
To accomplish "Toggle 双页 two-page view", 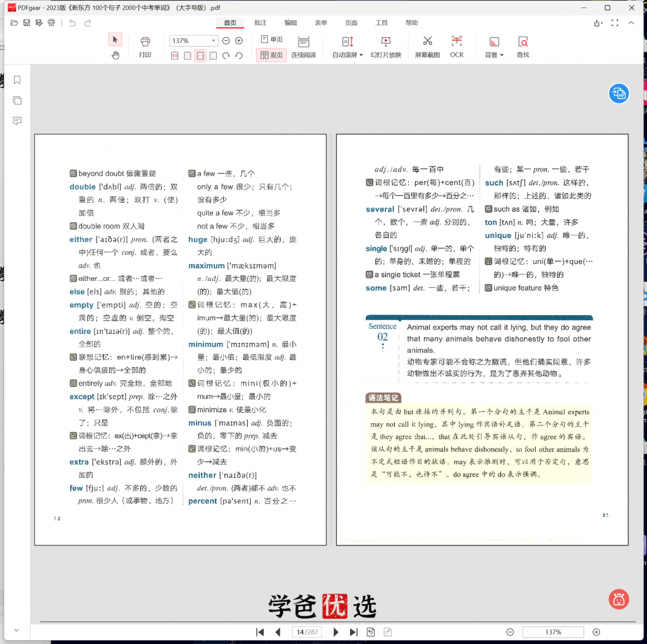I will pos(271,56).
